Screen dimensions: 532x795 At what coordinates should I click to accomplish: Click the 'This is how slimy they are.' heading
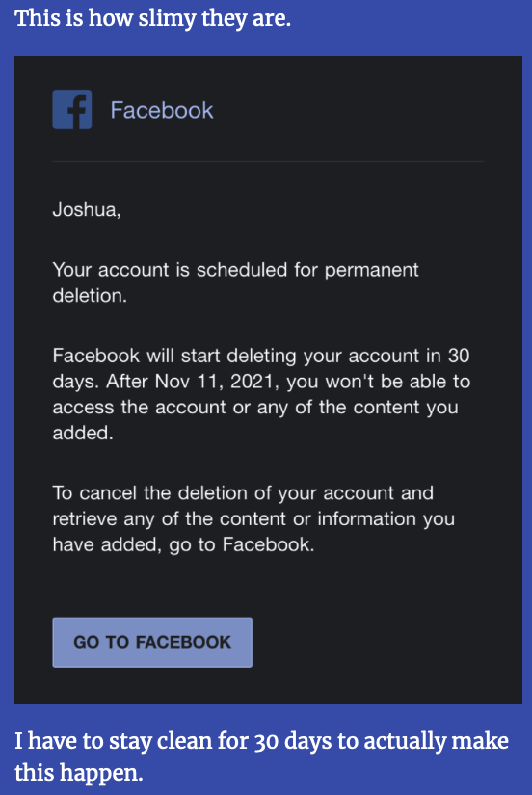tap(152, 18)
